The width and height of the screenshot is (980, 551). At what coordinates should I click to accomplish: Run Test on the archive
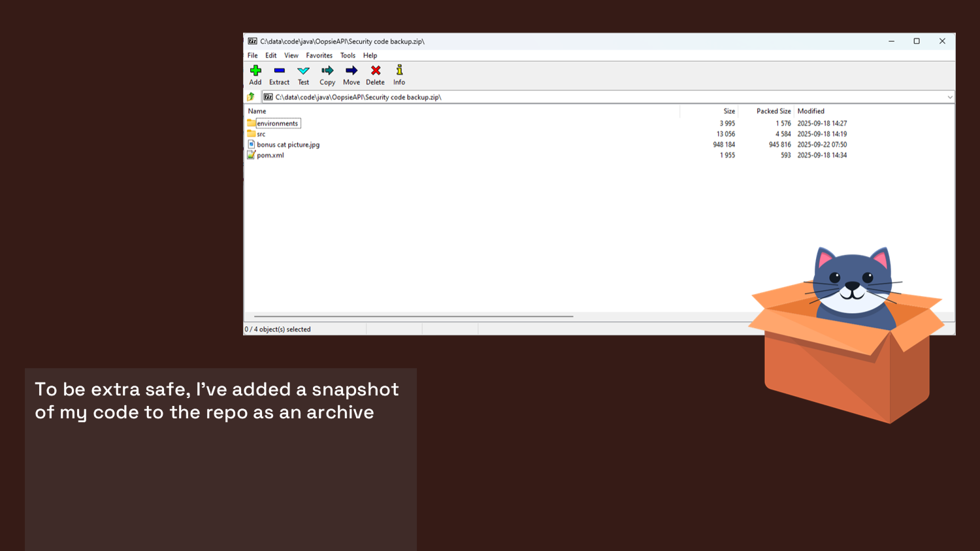point(303,71)
